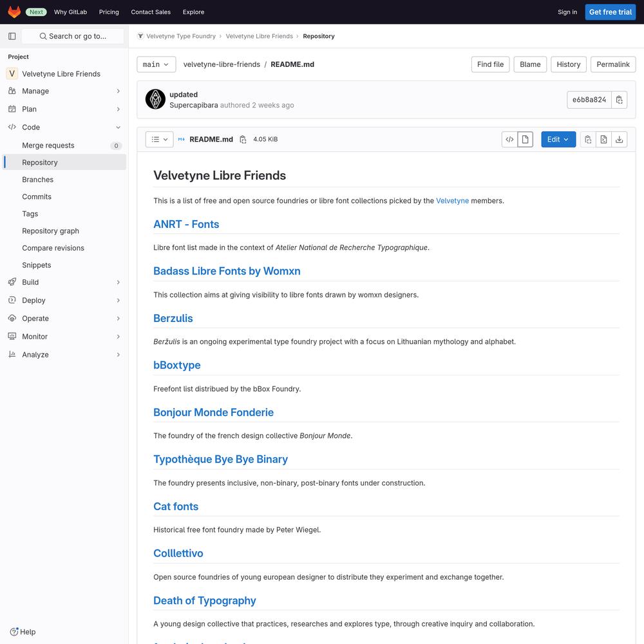
Task: Open Pricing in top navigation
Action: pos(109,12)
